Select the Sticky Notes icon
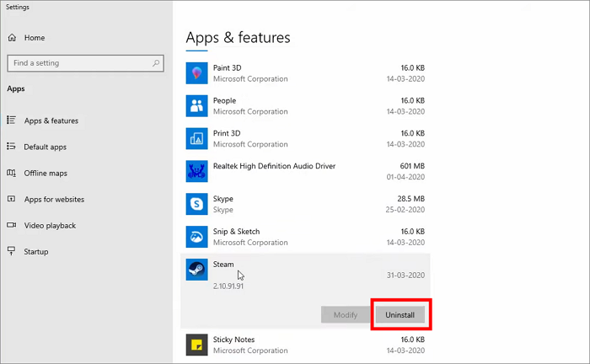The image size is (590, 364). point(196,344)
